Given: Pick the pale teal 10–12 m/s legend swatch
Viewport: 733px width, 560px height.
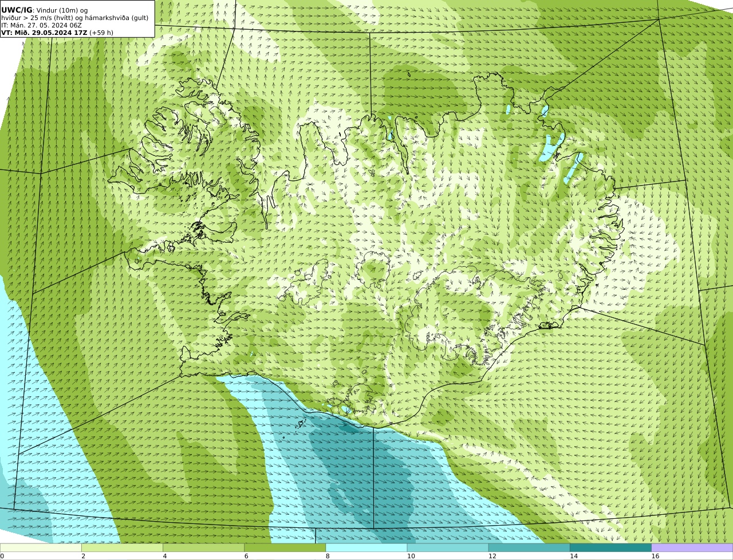Looking at the screenshot, I should [x=448, y=547].
